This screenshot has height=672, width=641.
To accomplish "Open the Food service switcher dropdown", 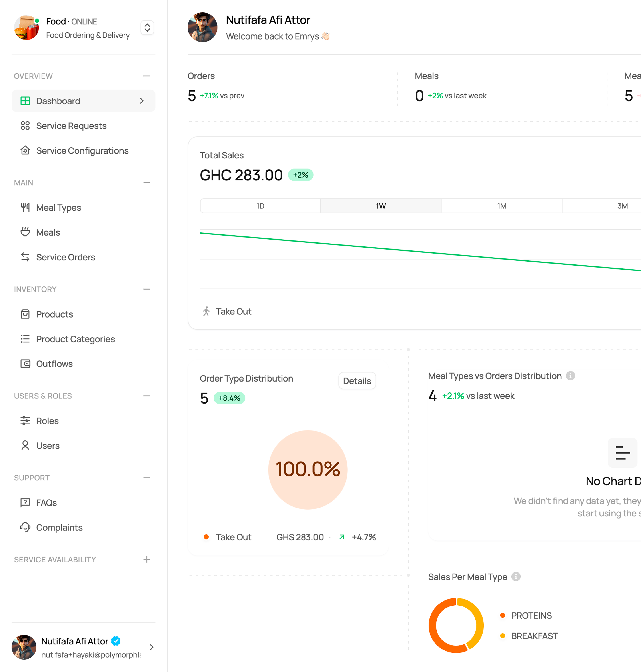I will (147, 28).
